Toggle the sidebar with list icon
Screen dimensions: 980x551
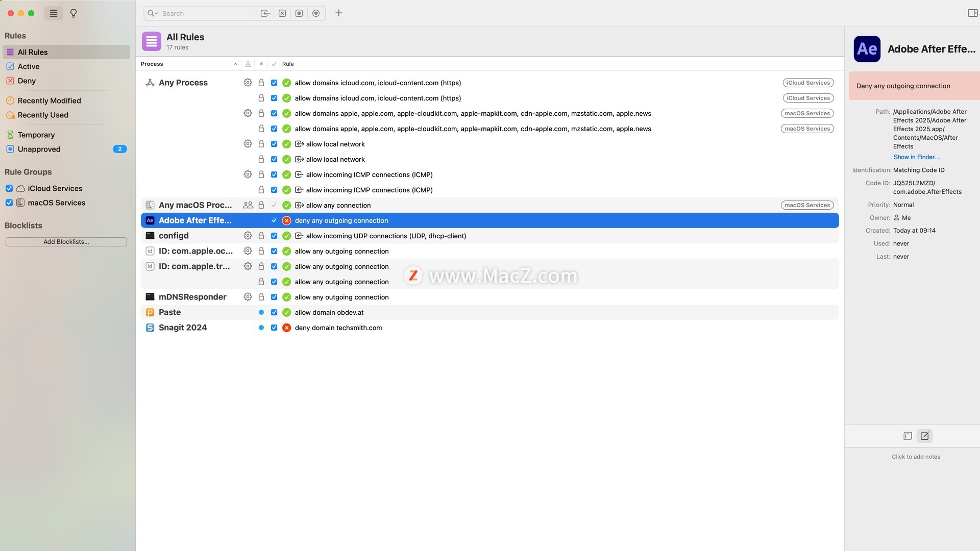point(54,13)
